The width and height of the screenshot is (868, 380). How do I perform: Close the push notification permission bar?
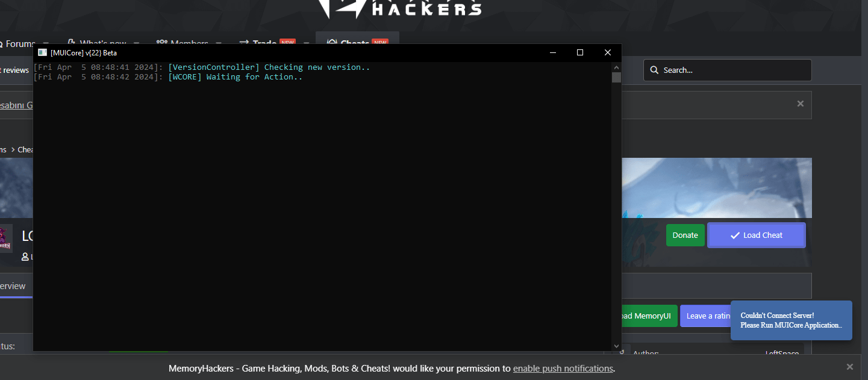pos(850,367)
